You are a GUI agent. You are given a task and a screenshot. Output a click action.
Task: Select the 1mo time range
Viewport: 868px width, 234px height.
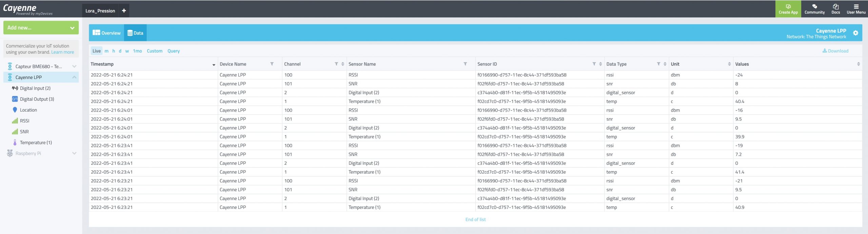click(x=137, y=51)
